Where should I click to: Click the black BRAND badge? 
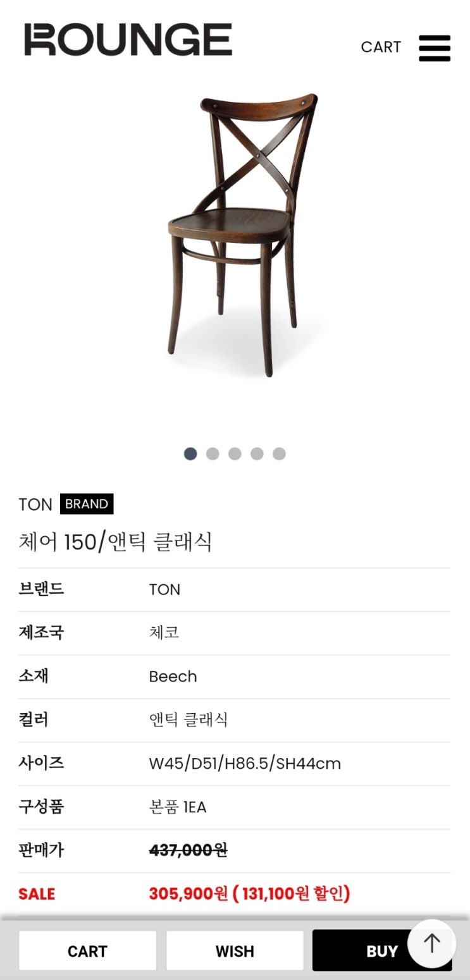coord(87,504)
